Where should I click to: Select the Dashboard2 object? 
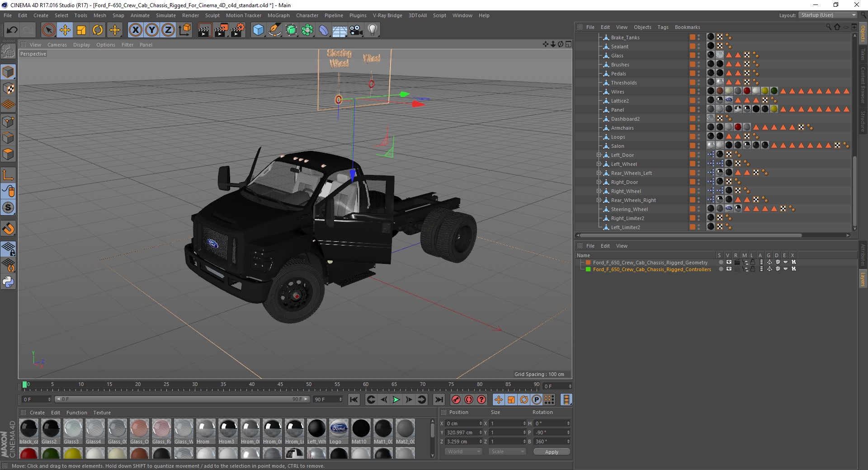click(x=625, y=119)
